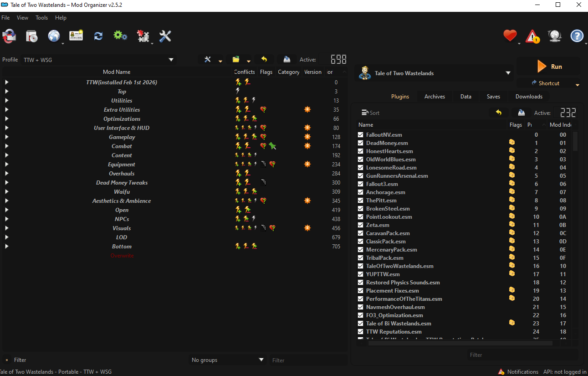
Task: Click the Update globe icon
Action: coord(554,36)
